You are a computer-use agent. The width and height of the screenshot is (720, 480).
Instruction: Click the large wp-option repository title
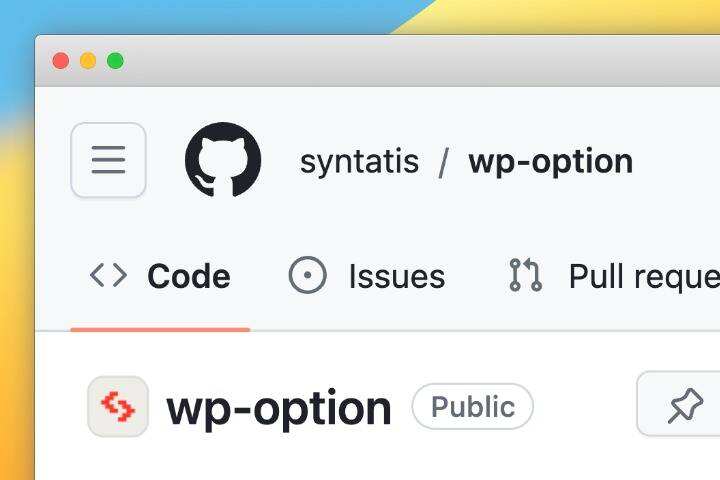[x=279, y=407]
